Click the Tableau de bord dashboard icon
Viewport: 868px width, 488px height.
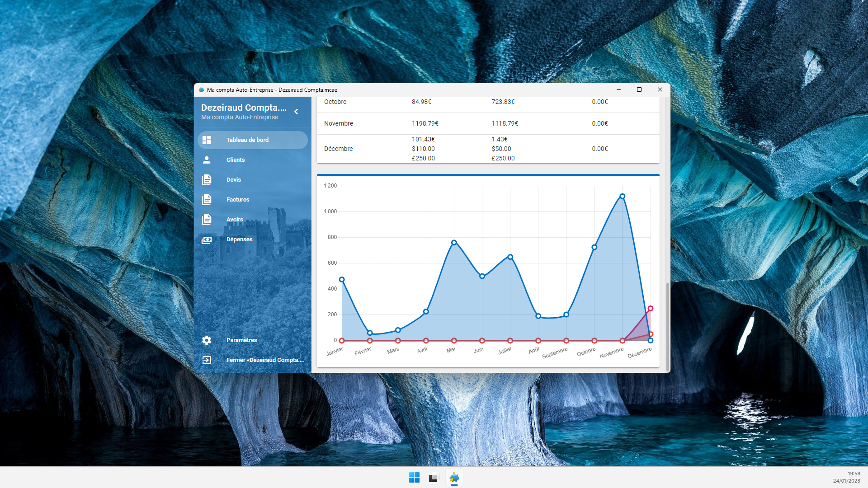click(x=207, y=140)
